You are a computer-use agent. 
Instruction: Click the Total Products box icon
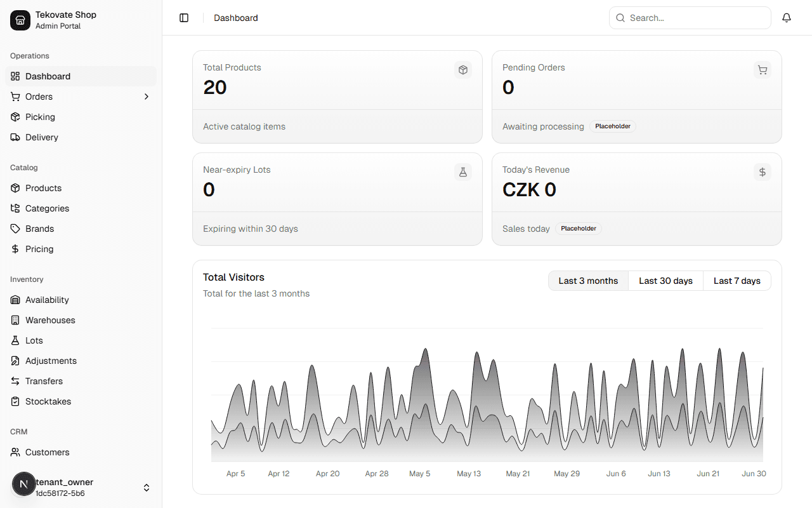(x=463, y=70)
